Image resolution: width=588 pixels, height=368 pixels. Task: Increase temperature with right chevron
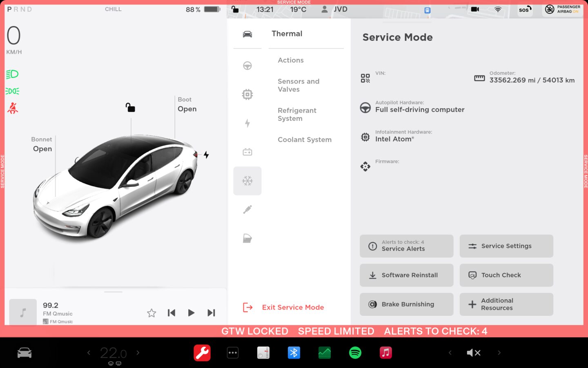(138, 352)
